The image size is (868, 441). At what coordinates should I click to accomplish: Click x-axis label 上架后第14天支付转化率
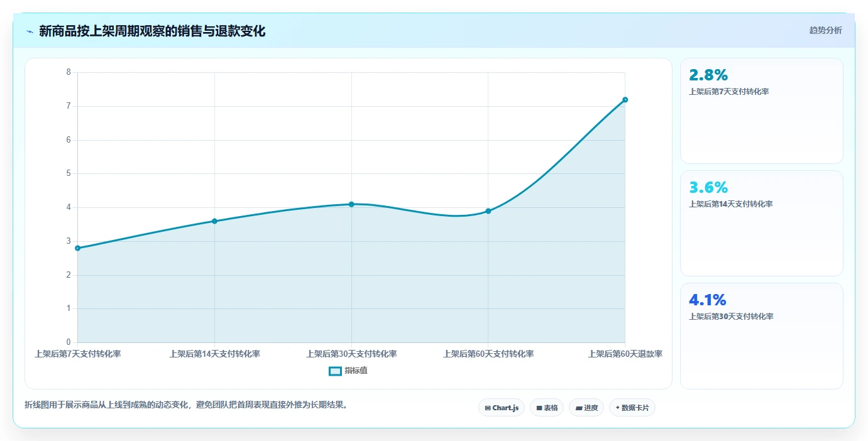214,354
